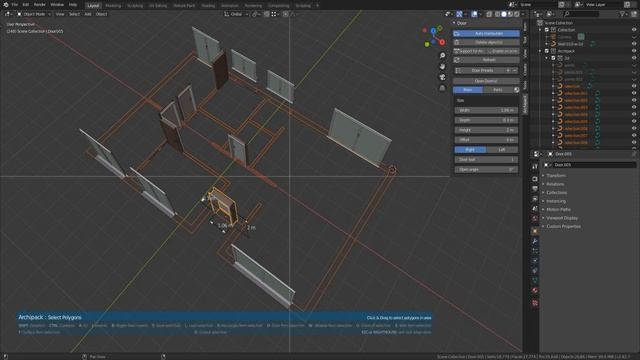Open the viewport Add menu
Viewport: 640px width, 360px height.
[88, 14]
